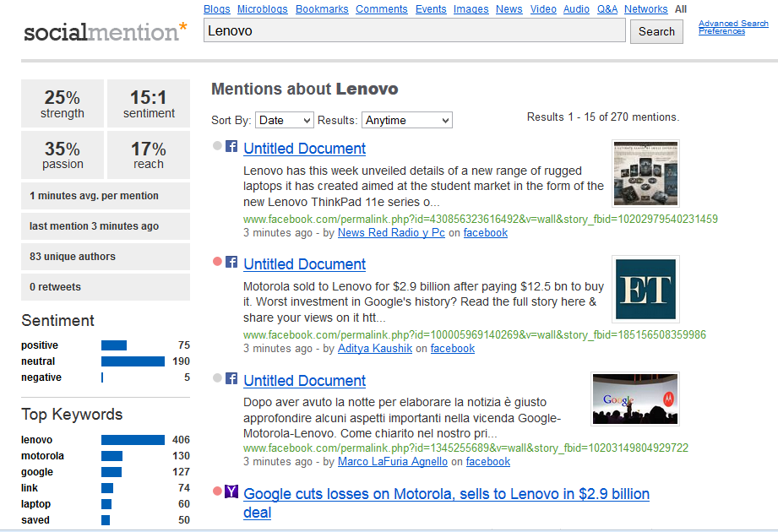This screenshot has height=532, width=778.
Task: Open the Advanced Search link
Action: tap(733, 24)
